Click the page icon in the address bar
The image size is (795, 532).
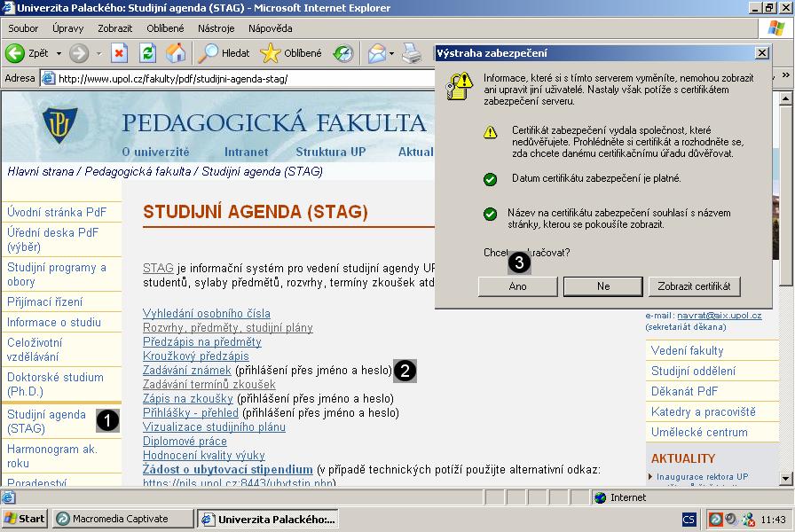pos(48,79)
